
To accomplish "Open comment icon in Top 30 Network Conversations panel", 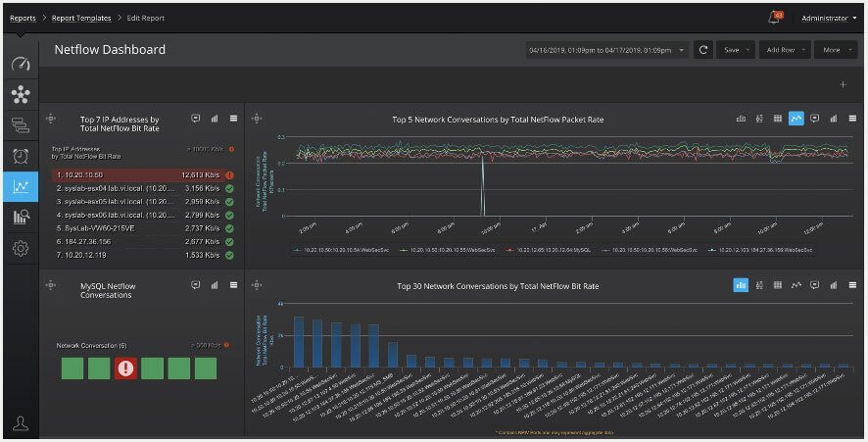I will click(814, 284).
